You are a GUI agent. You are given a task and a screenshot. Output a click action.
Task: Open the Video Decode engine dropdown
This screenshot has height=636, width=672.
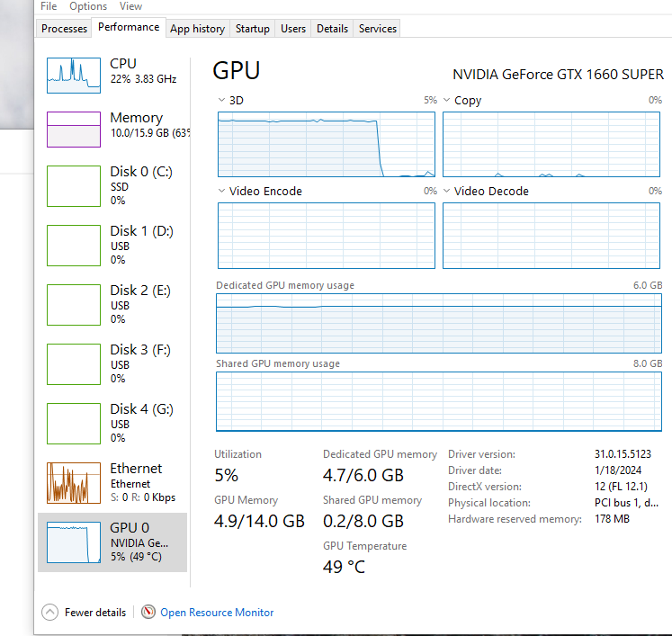click(446, 191)
